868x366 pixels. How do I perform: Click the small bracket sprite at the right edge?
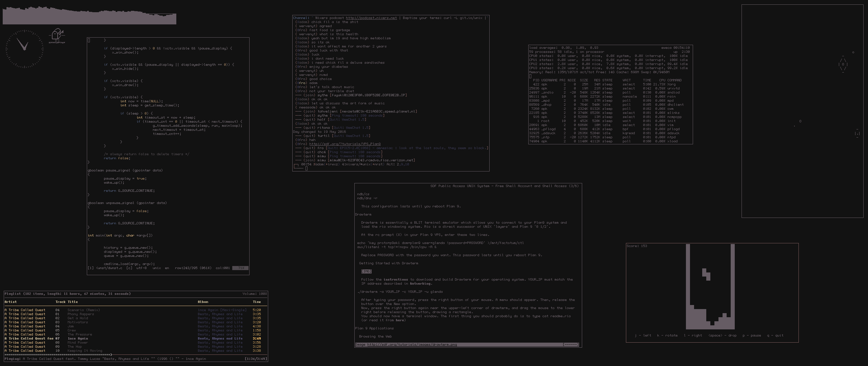tap(857, 133)
